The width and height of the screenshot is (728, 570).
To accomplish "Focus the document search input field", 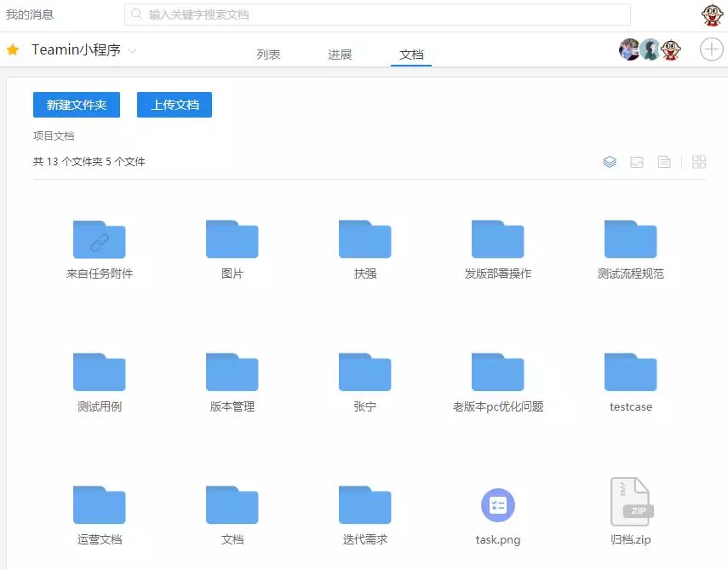I will [377, 14].
